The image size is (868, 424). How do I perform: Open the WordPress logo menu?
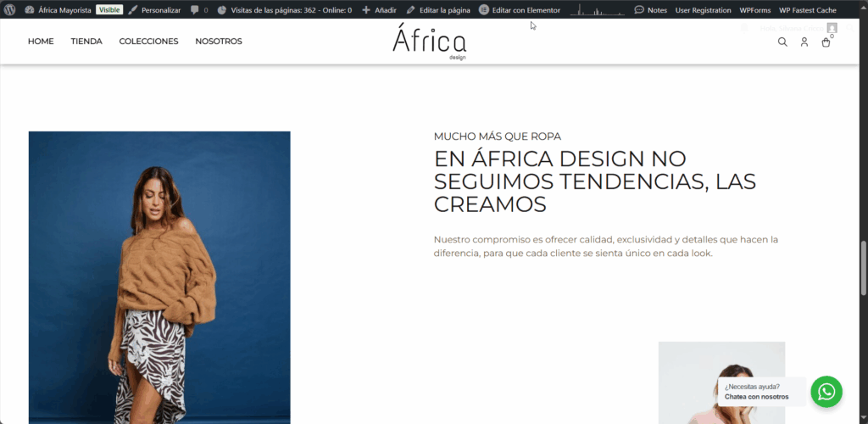pos(9,10)
